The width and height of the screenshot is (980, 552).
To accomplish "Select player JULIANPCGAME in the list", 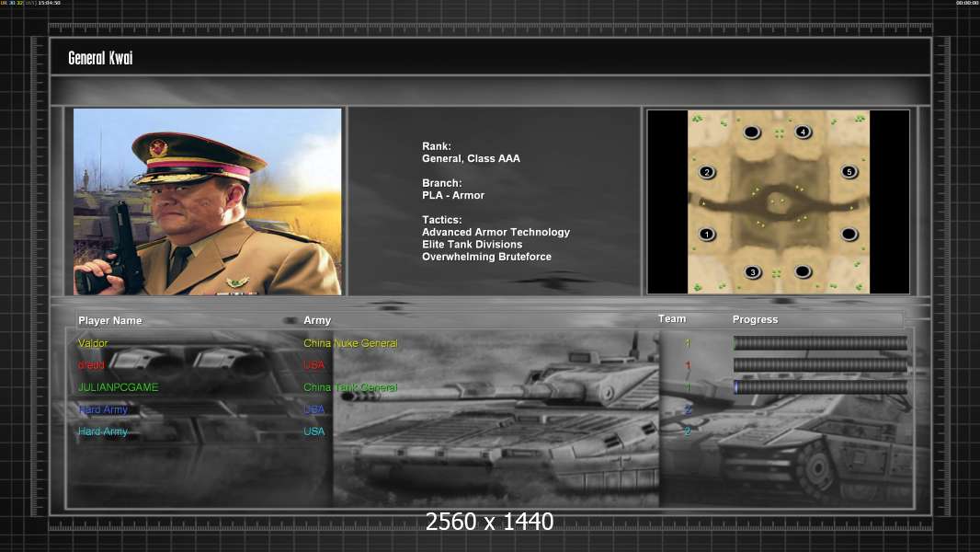I will pos(118,387).
